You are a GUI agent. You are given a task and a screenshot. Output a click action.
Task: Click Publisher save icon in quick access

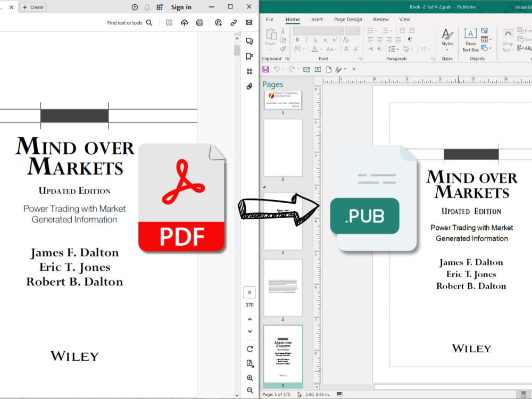pos(265,69)
